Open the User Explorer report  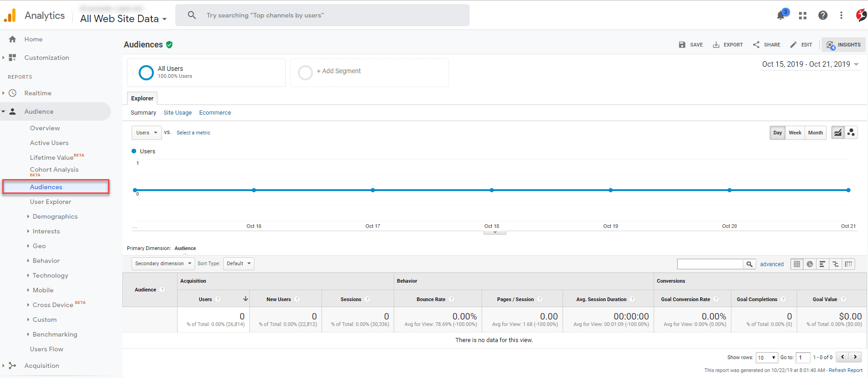51,202
